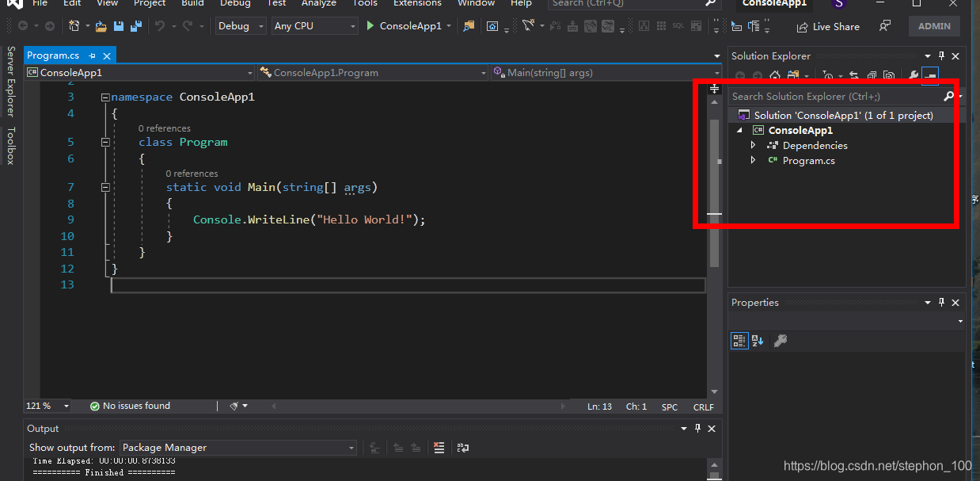Open the Debug configuration dropdown
The width and height of the screenshot is (980, 481).
(241, 26)
